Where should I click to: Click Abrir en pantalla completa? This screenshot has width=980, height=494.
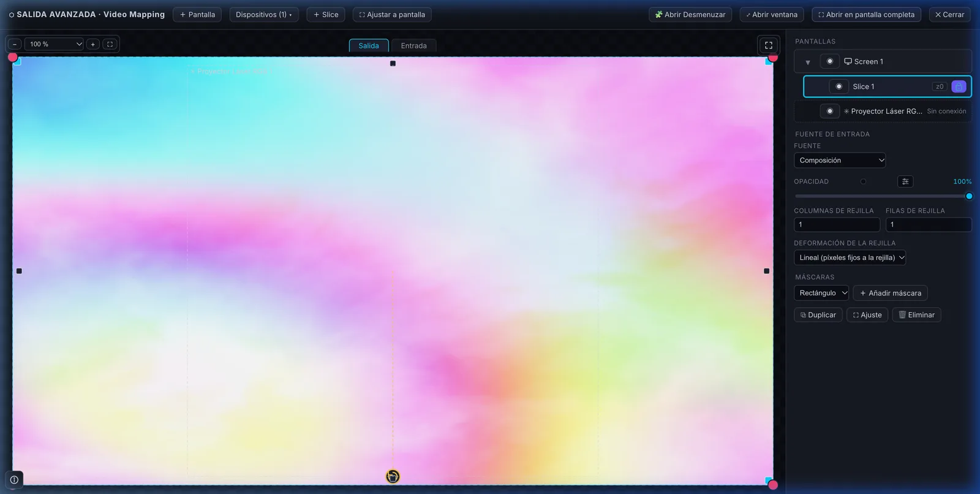tap(867, 15)
